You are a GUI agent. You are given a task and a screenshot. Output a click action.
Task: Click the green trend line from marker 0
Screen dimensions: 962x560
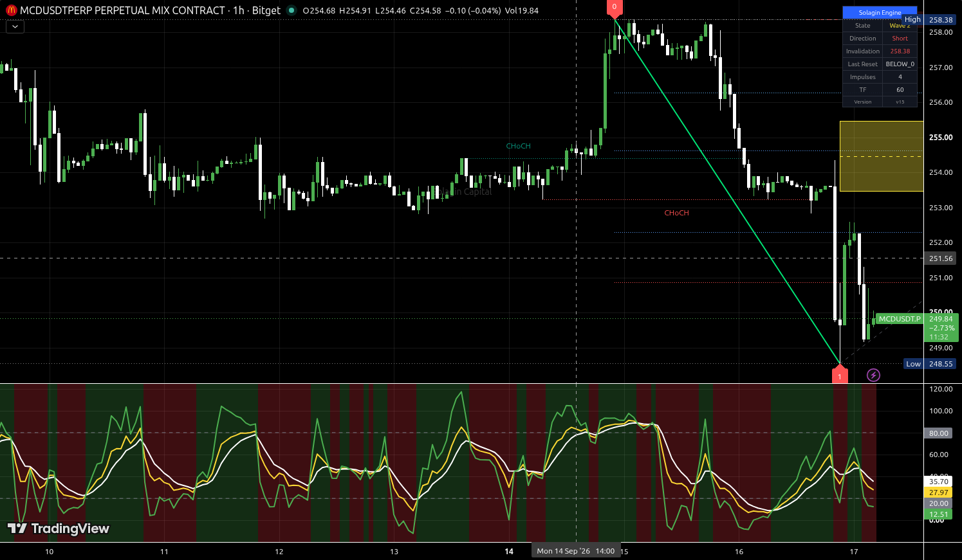[x=727, y=191]
